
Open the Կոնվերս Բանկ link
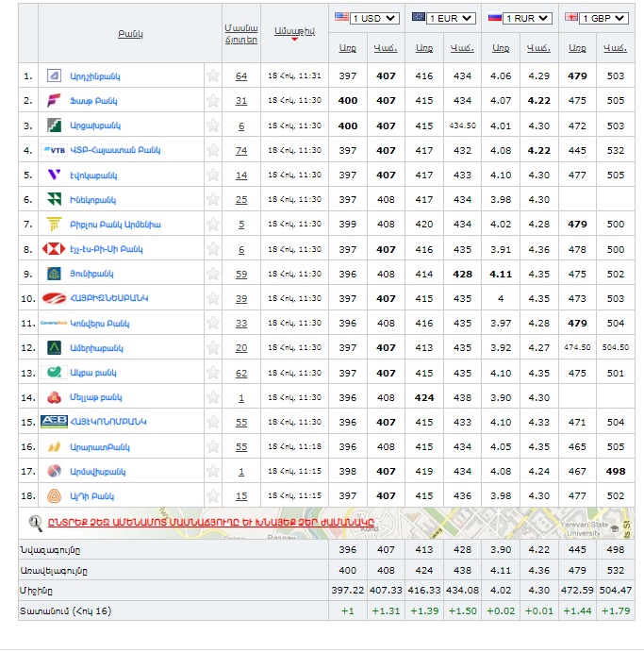pyautogui.click(x=100, y=324)
